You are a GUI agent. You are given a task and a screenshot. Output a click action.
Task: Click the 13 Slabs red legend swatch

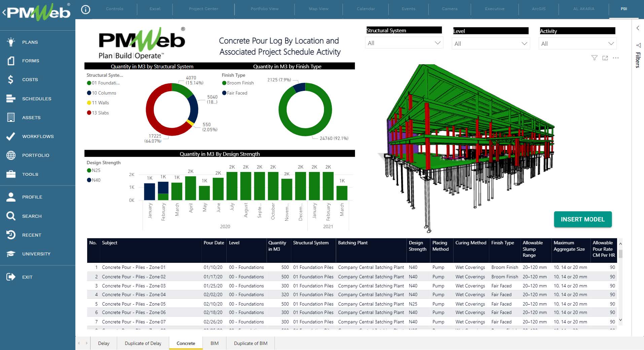pyautogui.click(x=89, y=113)
